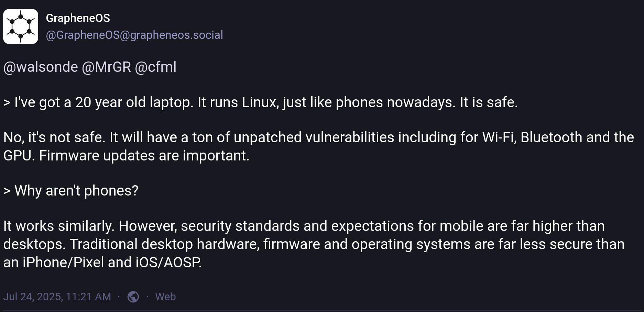Open the GrapheneOS display name profile
This screenshot has width=644, height=312.
pos(78,18)
